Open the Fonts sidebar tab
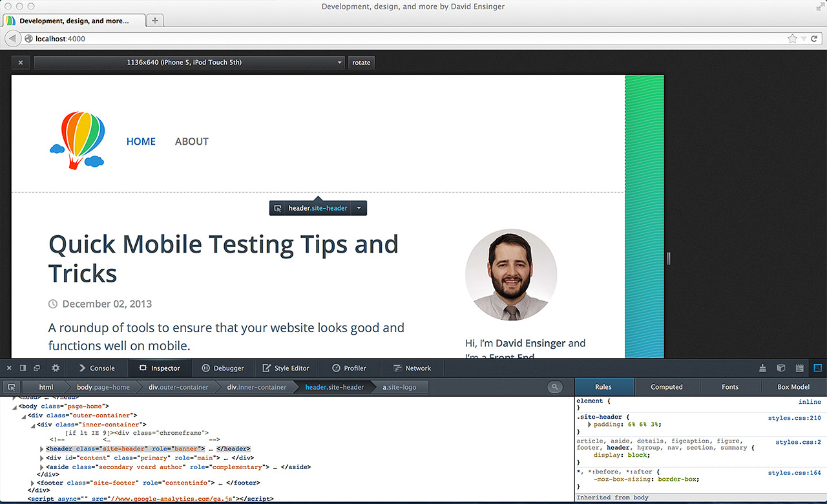This screenshot has height=504, width=827. click(730, 387)
